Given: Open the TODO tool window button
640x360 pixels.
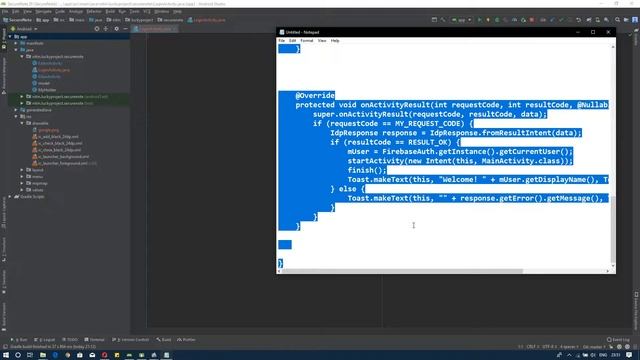Looking at the screenshot, I should pos(70,340).
